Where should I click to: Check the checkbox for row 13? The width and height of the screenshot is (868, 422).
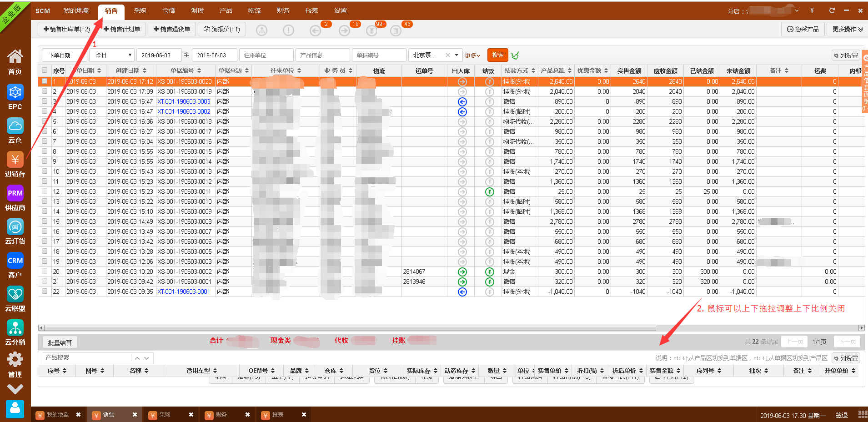pos(45,201)
